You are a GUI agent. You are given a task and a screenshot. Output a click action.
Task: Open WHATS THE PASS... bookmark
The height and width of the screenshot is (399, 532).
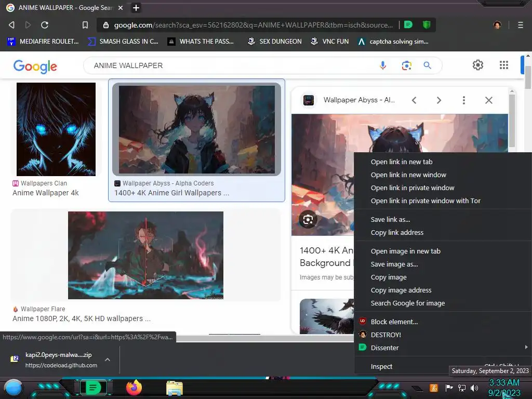[x=201, y=42]
